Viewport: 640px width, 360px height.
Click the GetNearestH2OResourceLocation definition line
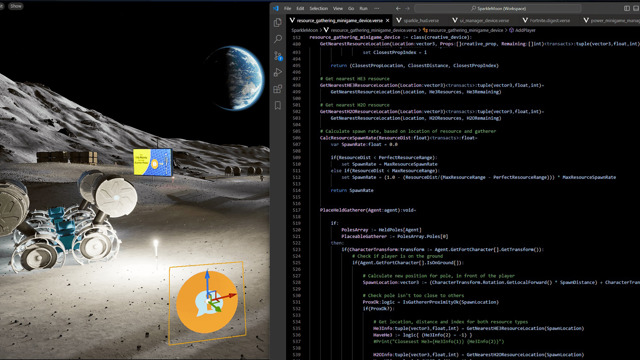[432, 111]
